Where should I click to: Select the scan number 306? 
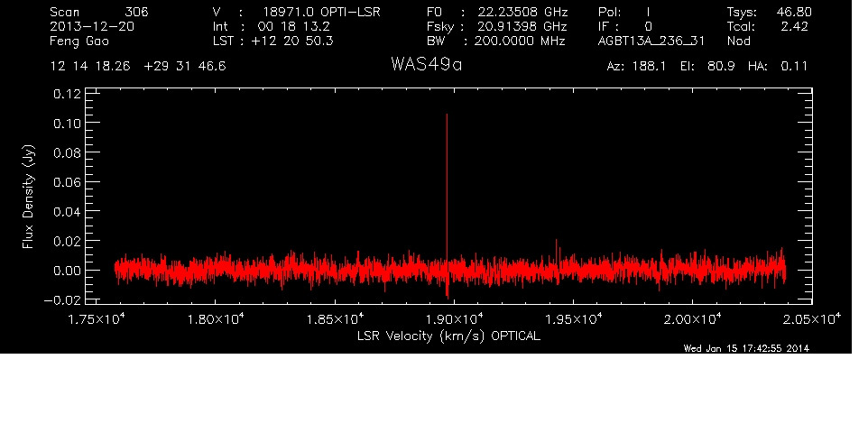coord(137,12)
